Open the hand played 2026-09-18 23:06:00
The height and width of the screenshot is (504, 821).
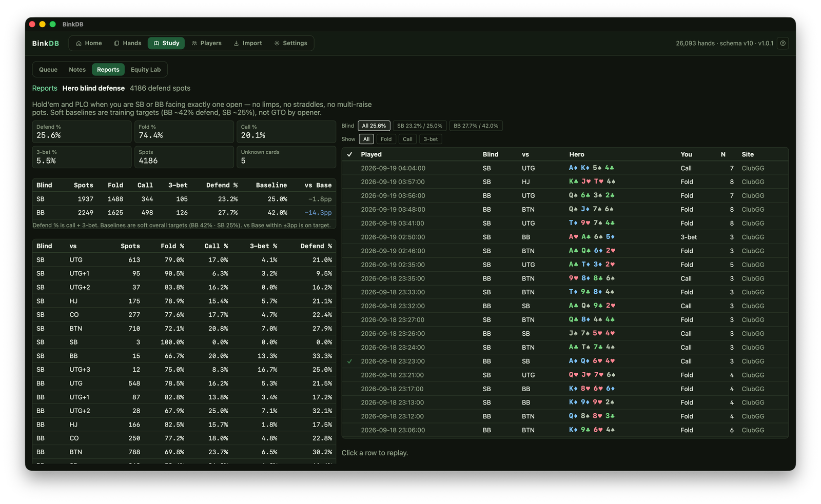point(565,430)
